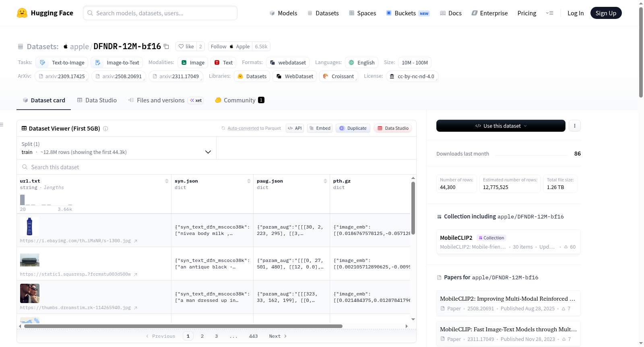This screenshot has width=644, height=347.
Task: Sort the paug.json column
Action: (325, 181)
